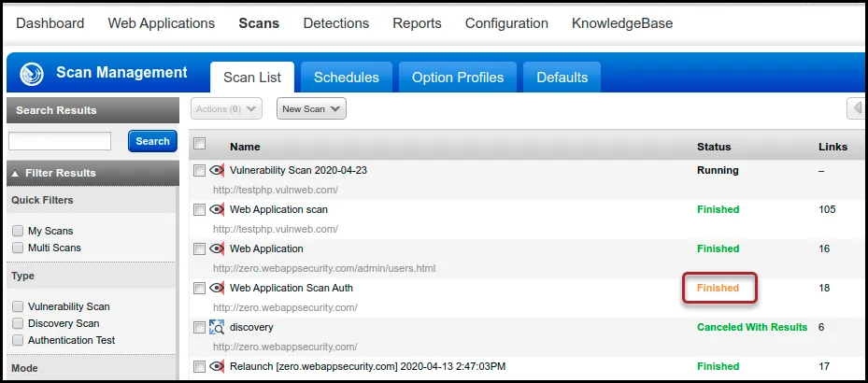
Task: Click the Running status text
Action: click(718, 170)
